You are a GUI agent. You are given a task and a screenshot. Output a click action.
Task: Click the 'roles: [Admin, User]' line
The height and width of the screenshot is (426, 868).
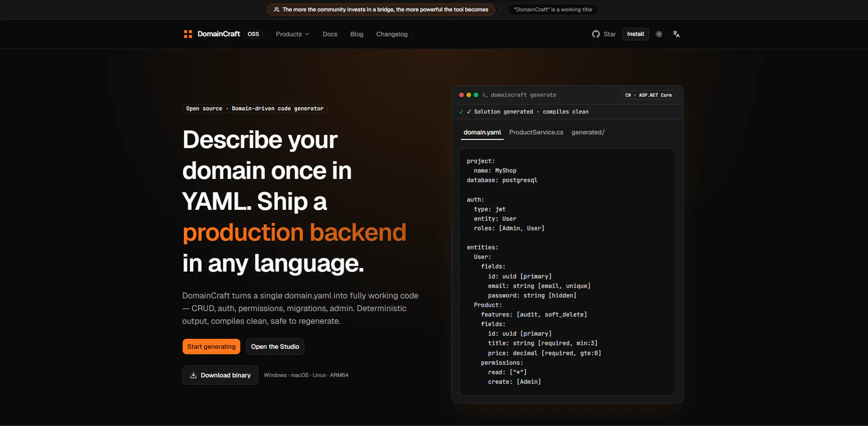coord(509,228)
